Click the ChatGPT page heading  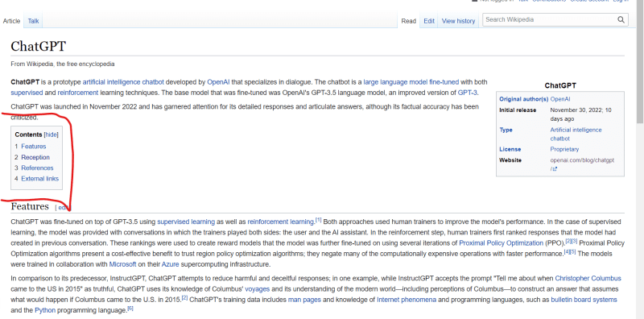tap(38, 46)
